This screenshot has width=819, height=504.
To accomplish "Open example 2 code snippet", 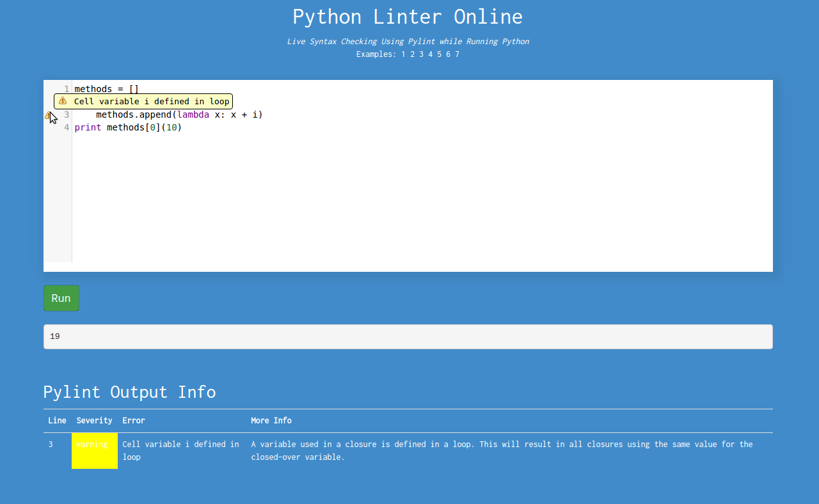I will 412,54.
